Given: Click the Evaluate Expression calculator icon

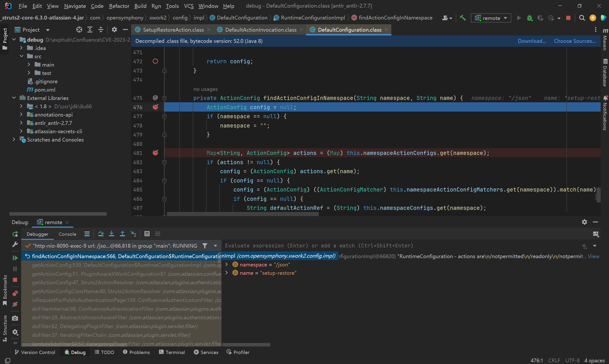Looking at the screenshot, I should (x=147, y=234).
